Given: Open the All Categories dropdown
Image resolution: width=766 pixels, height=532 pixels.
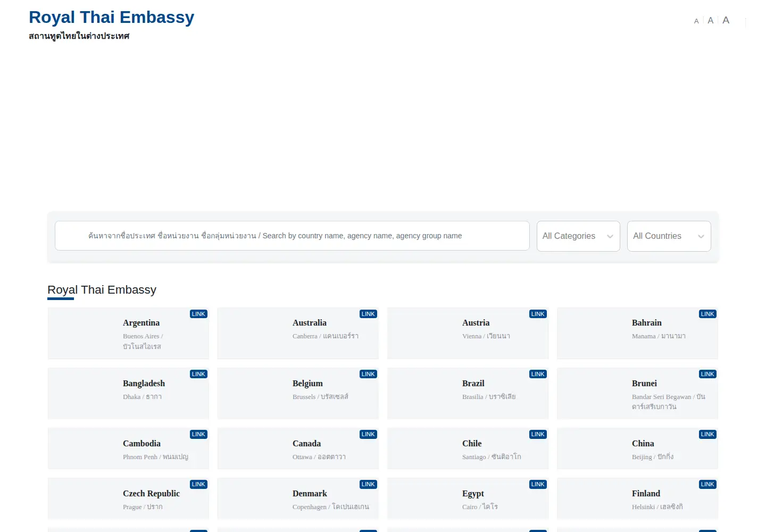Looking at the screenshot, I should pos(578,236).
